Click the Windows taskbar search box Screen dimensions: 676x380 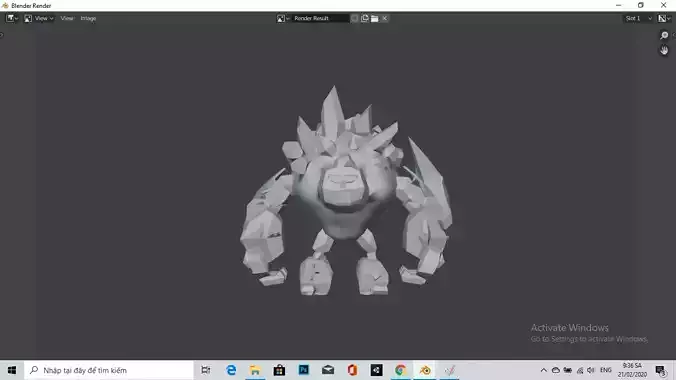[109, 370]
